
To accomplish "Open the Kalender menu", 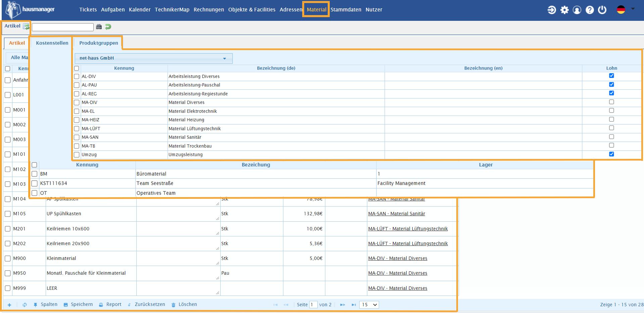I will [140, 10].
